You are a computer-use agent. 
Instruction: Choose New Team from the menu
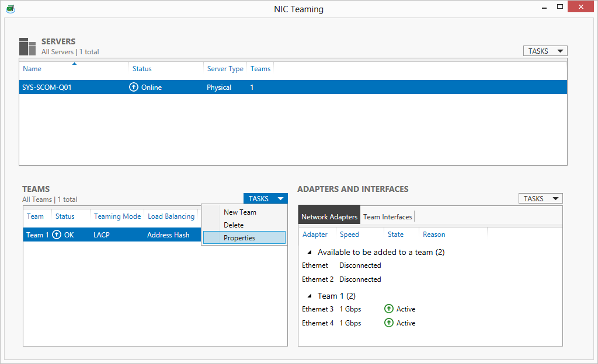coord(239,212)
